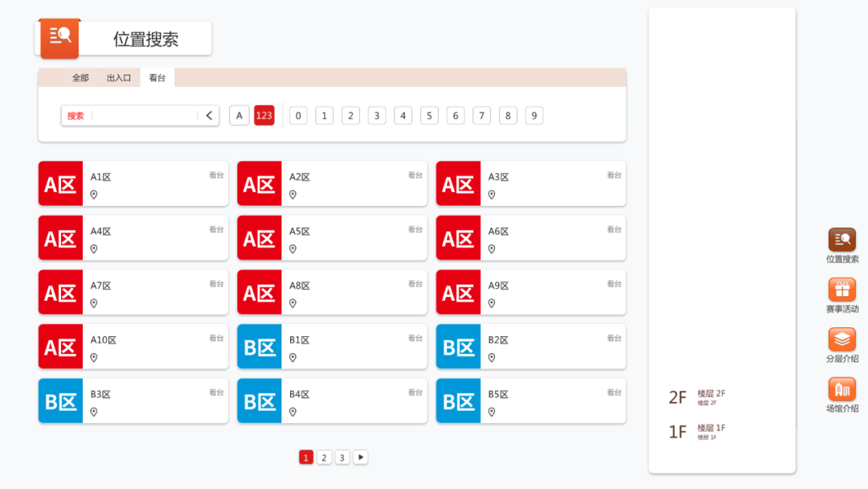868x489 pixels.
Task: Toggle the A letter keyboard mode
Action: coord(239,116)
